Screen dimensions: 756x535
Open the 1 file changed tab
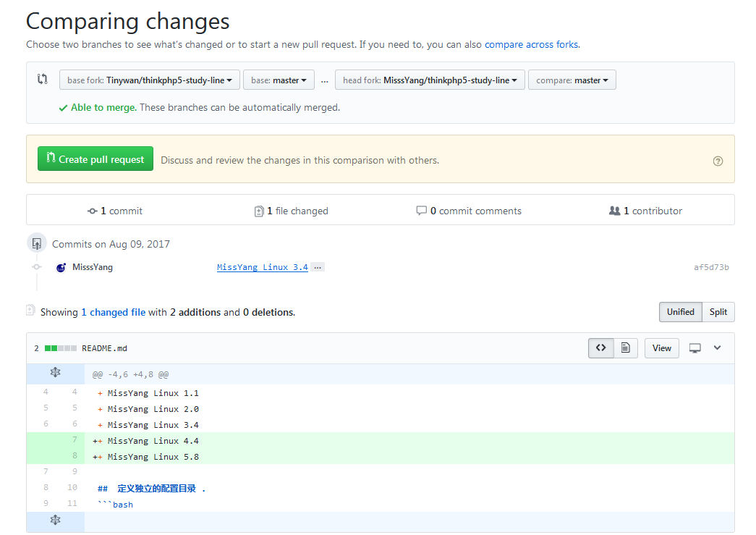pyautogui.click(x=292, y=211)
